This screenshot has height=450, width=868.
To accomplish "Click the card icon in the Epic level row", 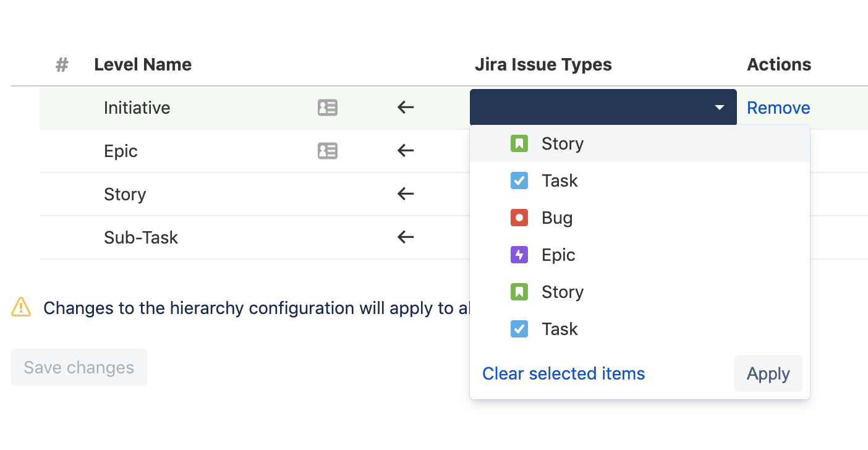I will tap(328, 151).
